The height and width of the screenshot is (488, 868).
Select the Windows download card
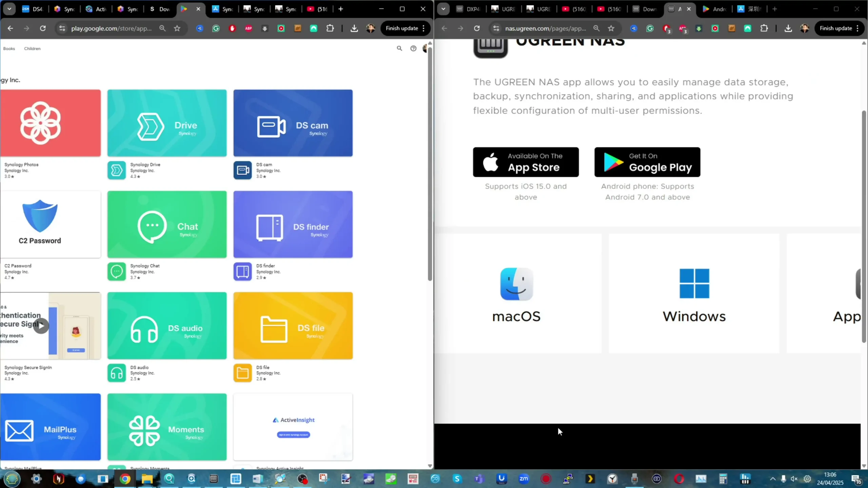[x=694, y=293]
